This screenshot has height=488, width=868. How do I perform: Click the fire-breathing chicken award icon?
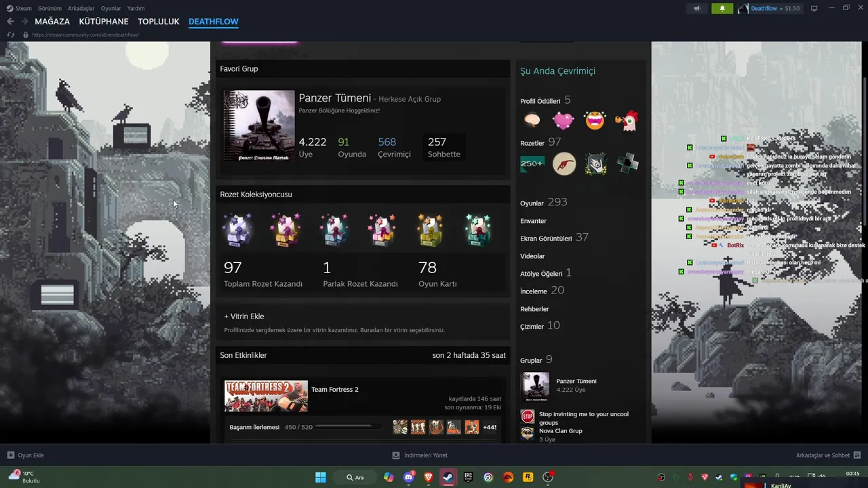[x=627, y=121]
